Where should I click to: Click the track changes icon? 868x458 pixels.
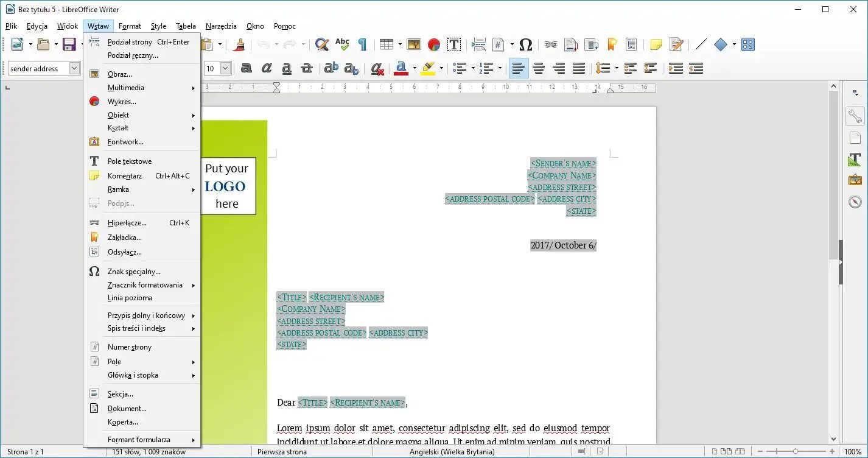(x=676, y=44)
